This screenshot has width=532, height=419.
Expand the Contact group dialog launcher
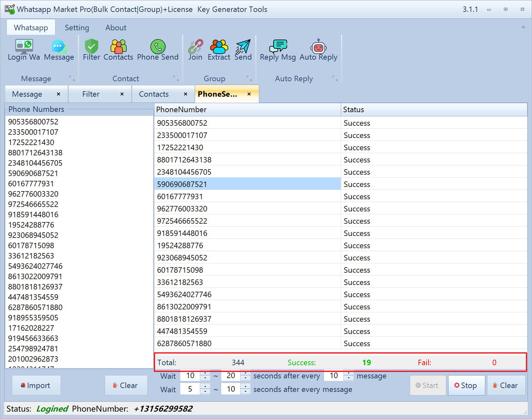click(x=176, y=78)
